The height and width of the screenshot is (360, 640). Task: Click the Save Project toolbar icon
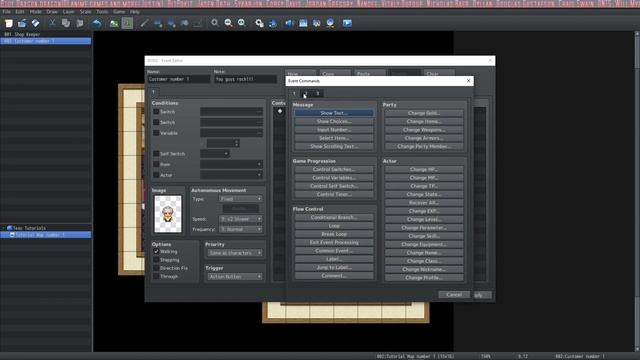[36, 23]
